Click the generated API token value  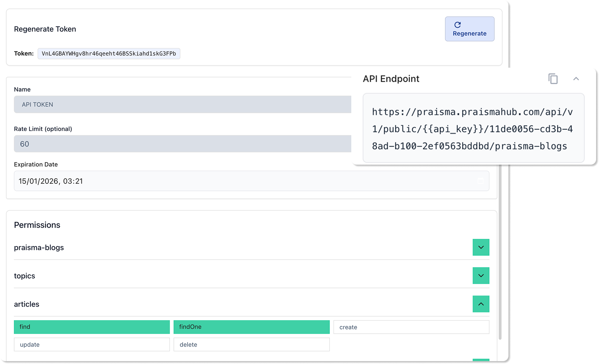click(109, 54)
